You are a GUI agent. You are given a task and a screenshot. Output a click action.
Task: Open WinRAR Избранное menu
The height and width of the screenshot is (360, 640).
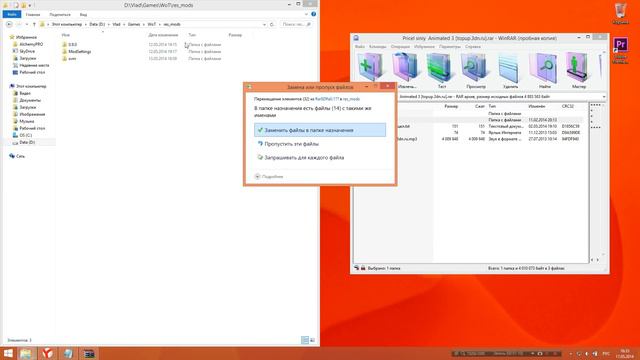pyautogui.click(x=424, y=47)
